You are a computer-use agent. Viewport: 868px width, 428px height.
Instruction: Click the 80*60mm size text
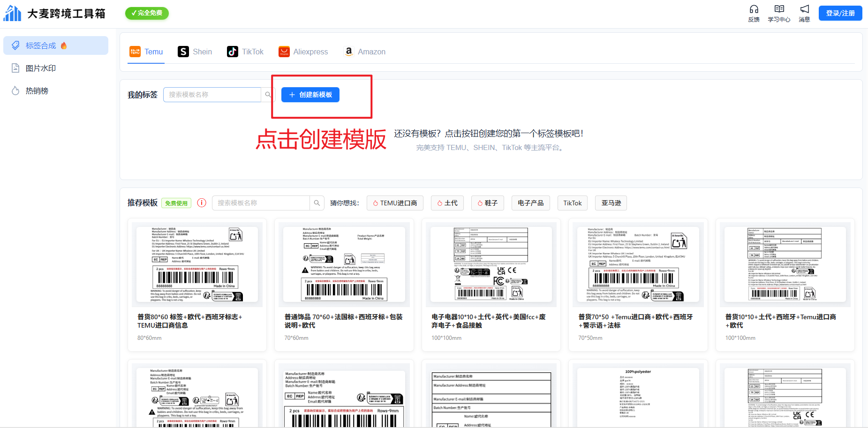[150, 338]
